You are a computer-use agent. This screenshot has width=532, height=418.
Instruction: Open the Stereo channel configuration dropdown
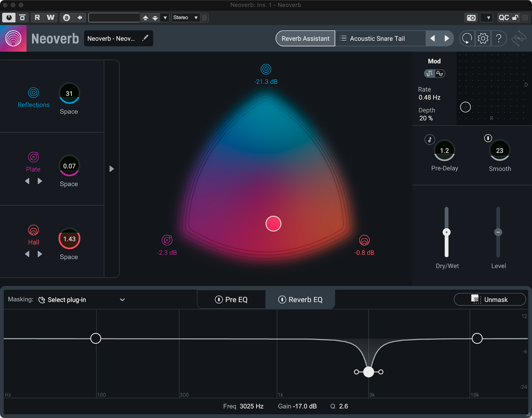coord(186,18)
